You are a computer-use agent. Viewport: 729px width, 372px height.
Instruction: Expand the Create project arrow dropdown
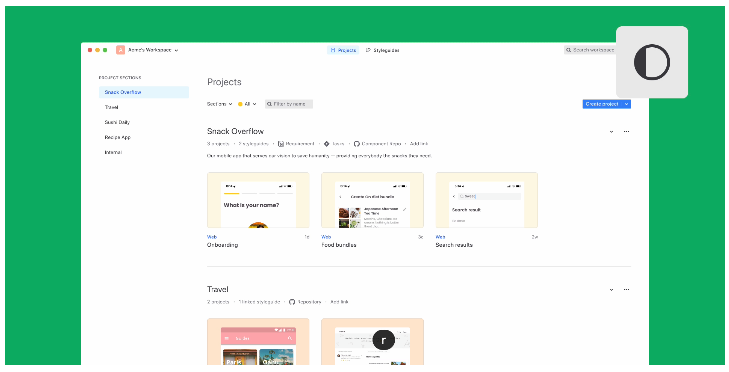(626, 104)
